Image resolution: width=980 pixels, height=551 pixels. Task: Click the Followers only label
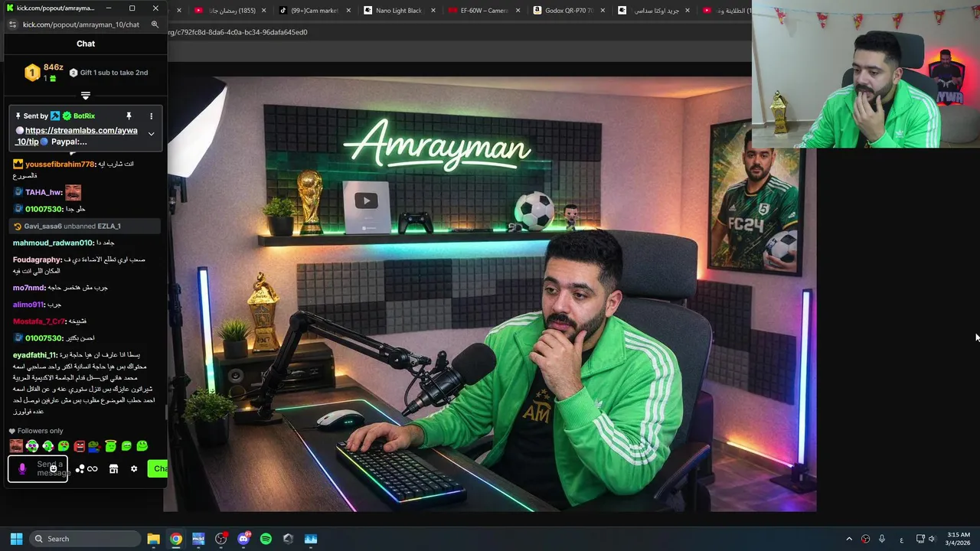[x=40, y=432]
